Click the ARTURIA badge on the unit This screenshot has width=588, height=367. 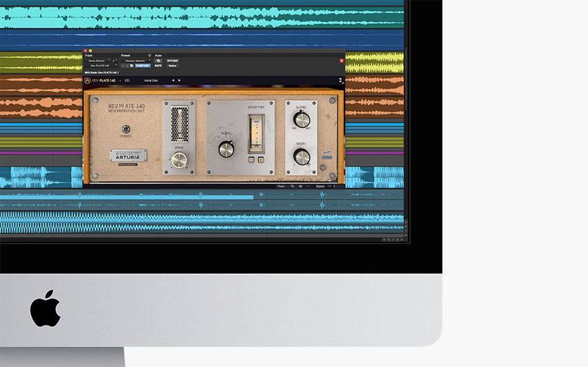(128, 156)
